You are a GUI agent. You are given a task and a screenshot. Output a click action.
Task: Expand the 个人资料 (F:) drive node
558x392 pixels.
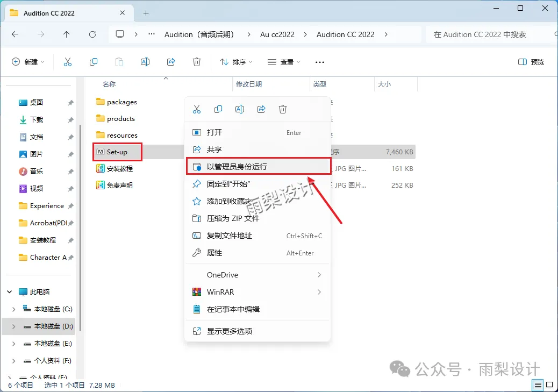tap(13, 361)
